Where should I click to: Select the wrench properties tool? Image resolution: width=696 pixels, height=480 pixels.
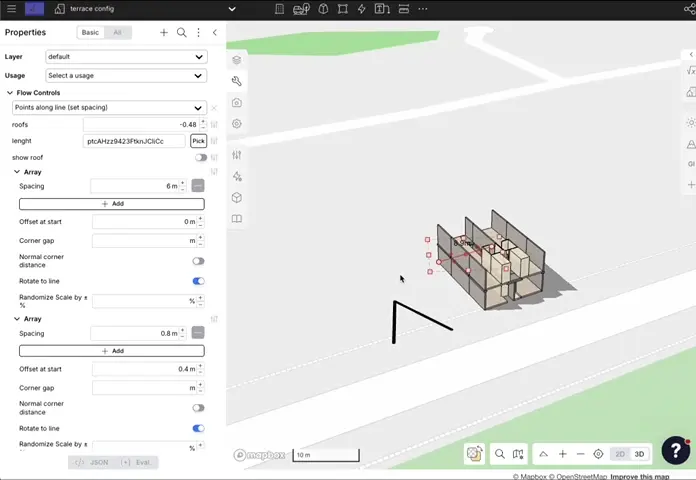pos(237,81)
